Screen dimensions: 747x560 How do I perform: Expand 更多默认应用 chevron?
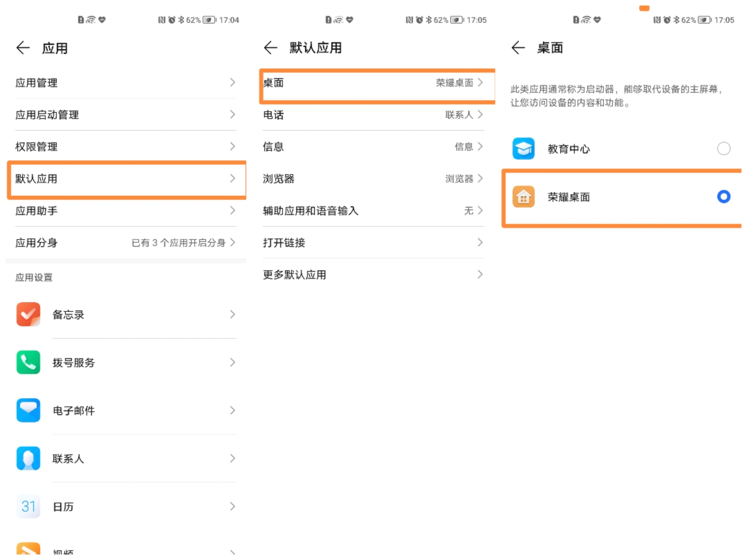pyautogui.click(x=480, y=274)
